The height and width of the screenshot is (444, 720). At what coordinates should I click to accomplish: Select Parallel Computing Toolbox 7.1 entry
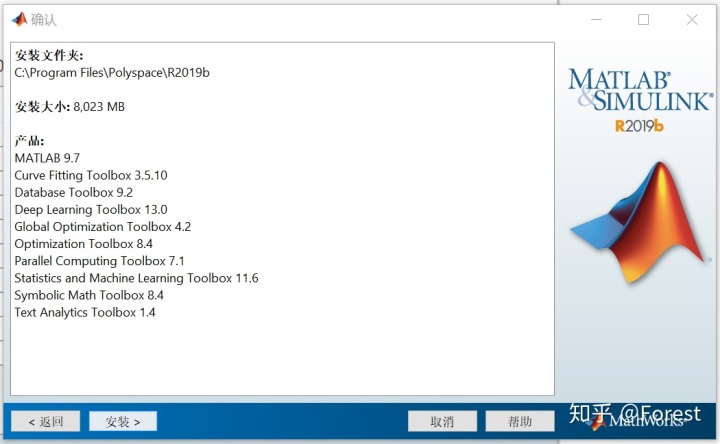99,261
